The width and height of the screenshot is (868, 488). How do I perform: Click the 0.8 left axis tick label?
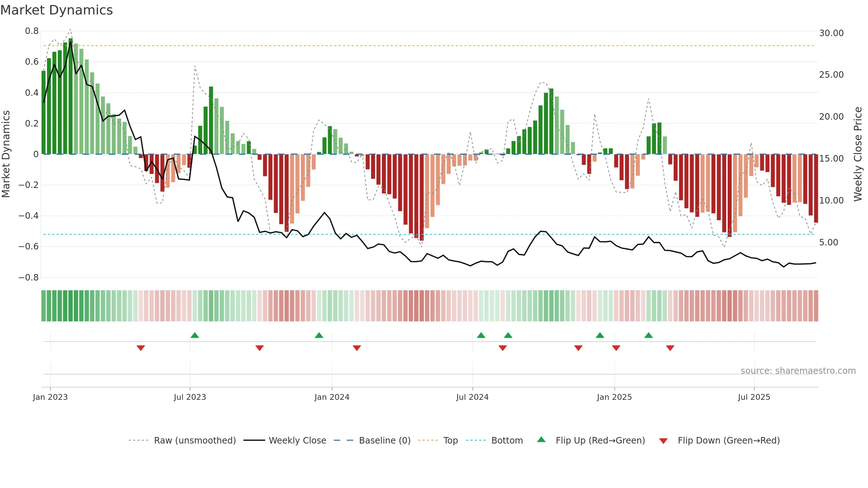coord(32,31)
